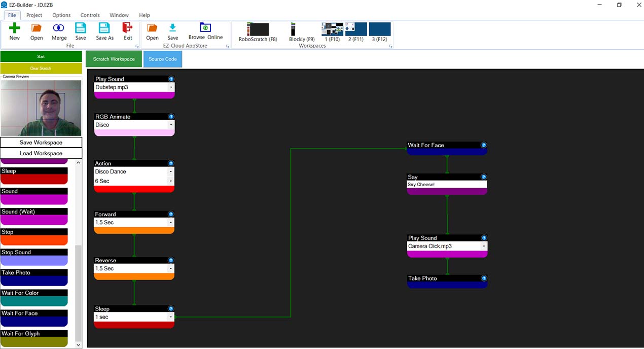Switch to the Source Code tab
644x349 pixels.
tap(162, 59)
